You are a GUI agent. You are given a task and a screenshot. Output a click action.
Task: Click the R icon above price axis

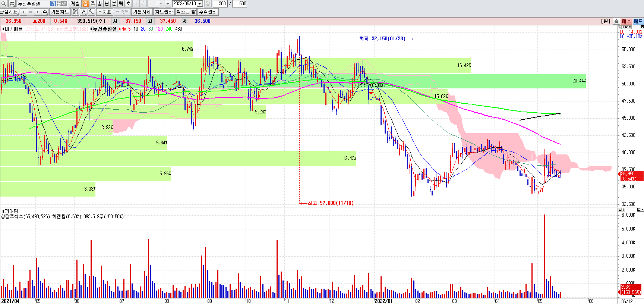pos(626,27)
